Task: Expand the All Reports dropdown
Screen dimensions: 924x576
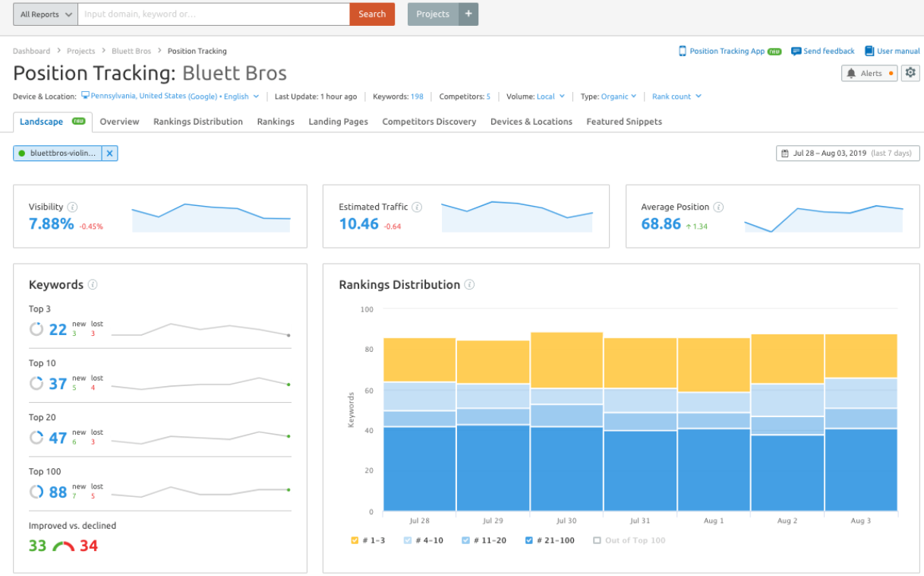Action: (x=46, y=14)
